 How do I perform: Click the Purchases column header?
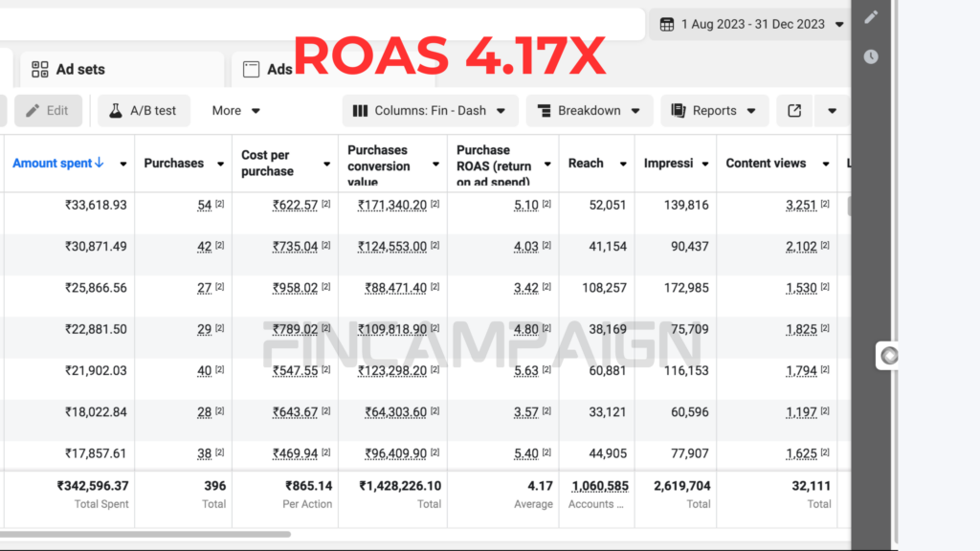pyautogui.click(x=173, y=164)
